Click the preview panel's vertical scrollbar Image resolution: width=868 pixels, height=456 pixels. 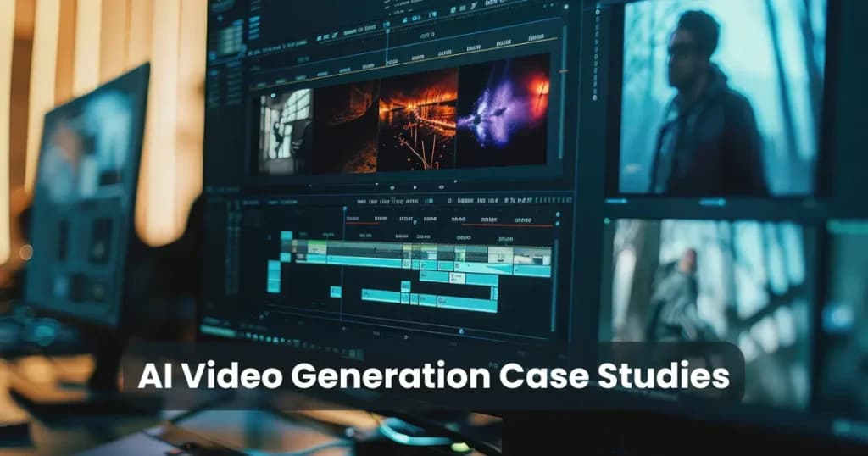560,119
